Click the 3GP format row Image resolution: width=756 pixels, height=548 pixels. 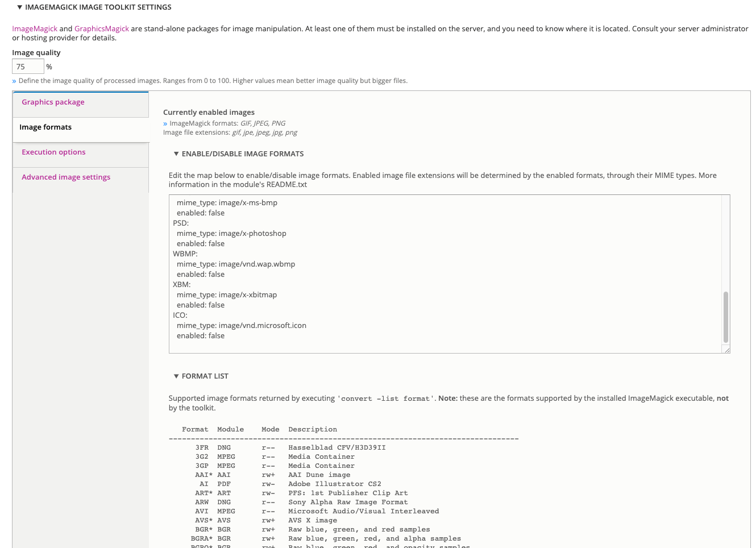click(x=275, y=466)
